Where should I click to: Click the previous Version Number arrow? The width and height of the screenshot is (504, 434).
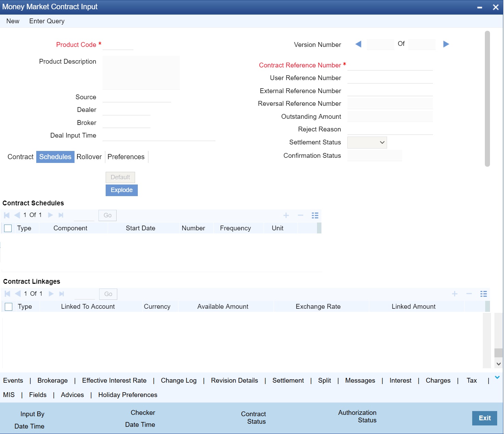pyautogui.click(x=358, y=44)
